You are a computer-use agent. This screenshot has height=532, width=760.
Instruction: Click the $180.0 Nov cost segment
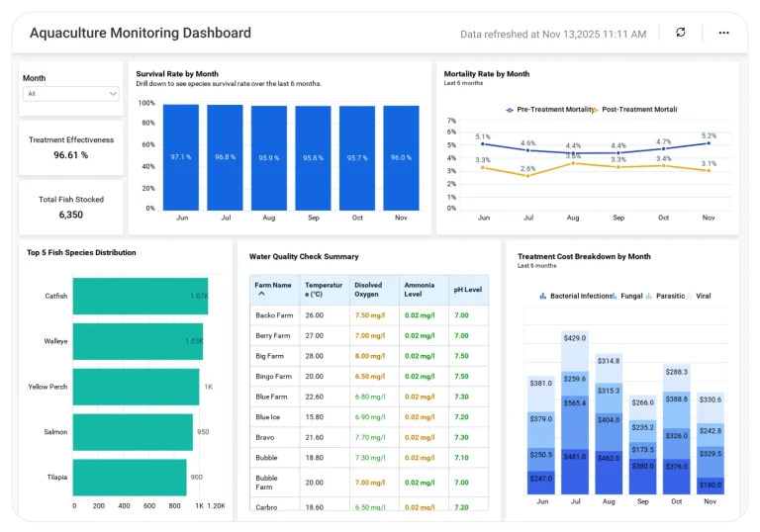point(711,486)
